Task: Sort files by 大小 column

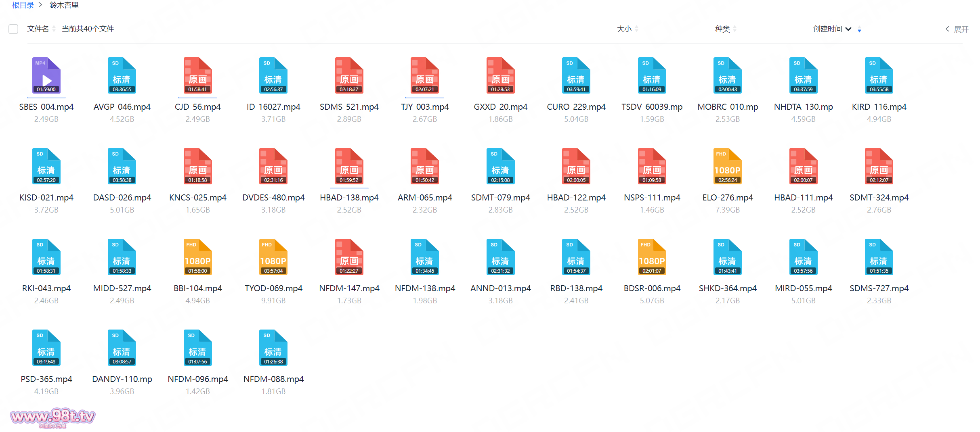Action: [624, 29]
